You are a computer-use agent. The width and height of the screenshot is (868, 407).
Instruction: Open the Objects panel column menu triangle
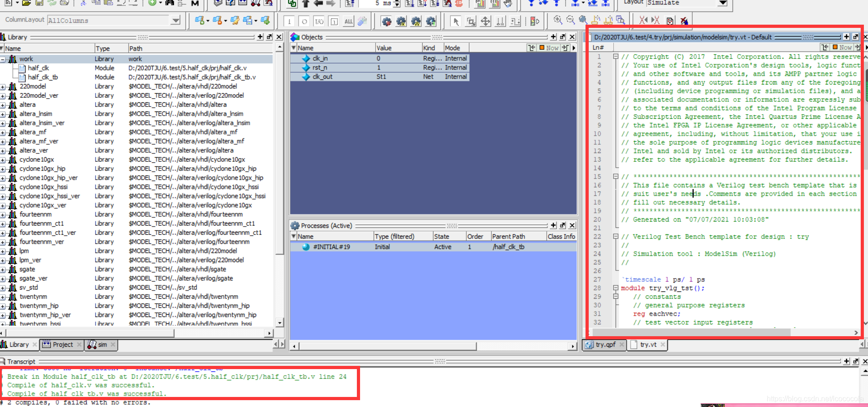293,48
